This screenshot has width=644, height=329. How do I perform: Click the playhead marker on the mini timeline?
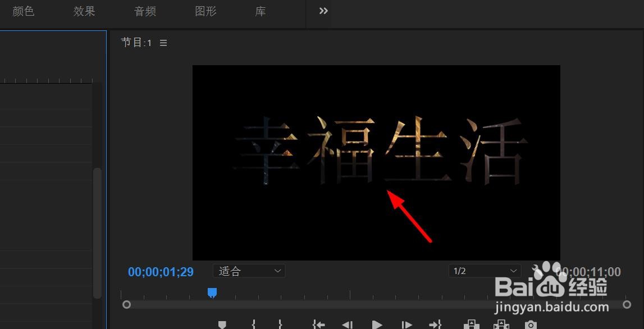click(212, 292)
